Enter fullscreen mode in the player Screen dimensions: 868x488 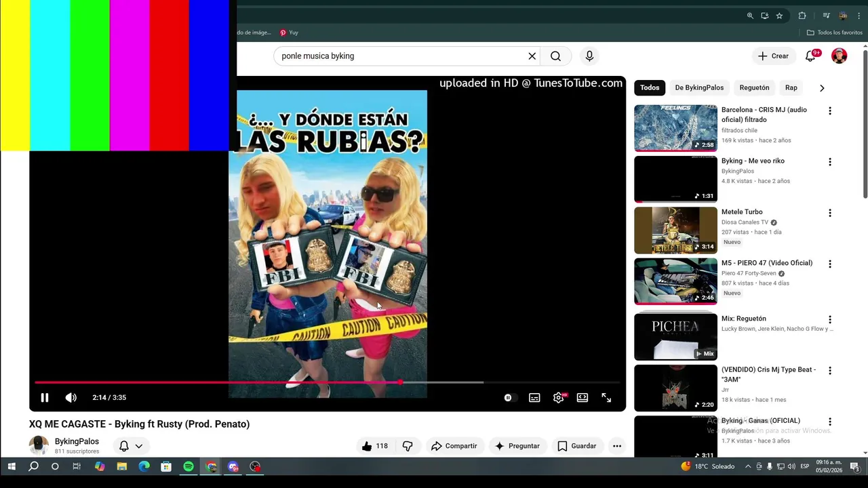click(x=606, y=398)
